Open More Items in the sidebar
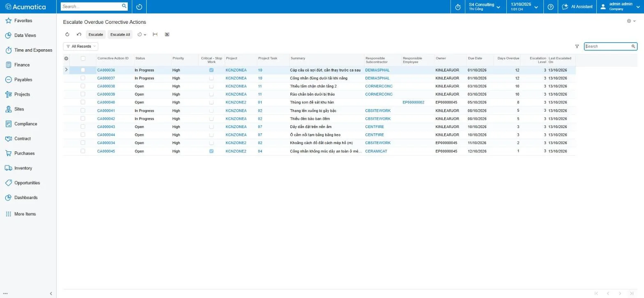 point(21,214)
